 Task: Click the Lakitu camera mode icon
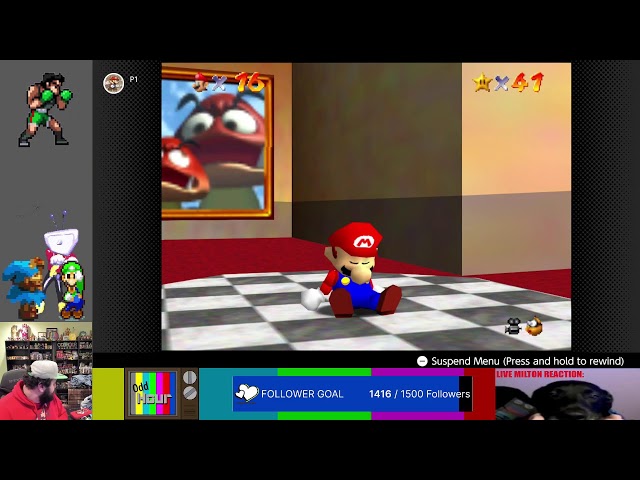pyautogui.click(x=534, y=326)
